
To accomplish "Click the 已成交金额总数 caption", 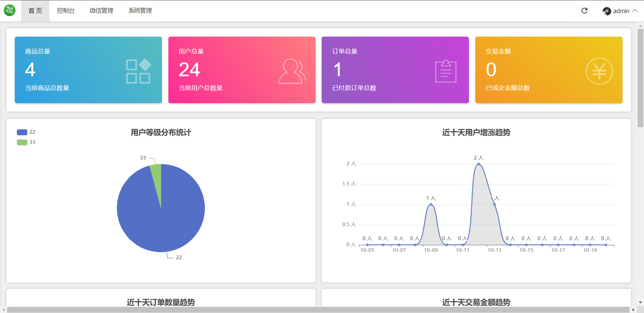I will [x=508, y=88].
